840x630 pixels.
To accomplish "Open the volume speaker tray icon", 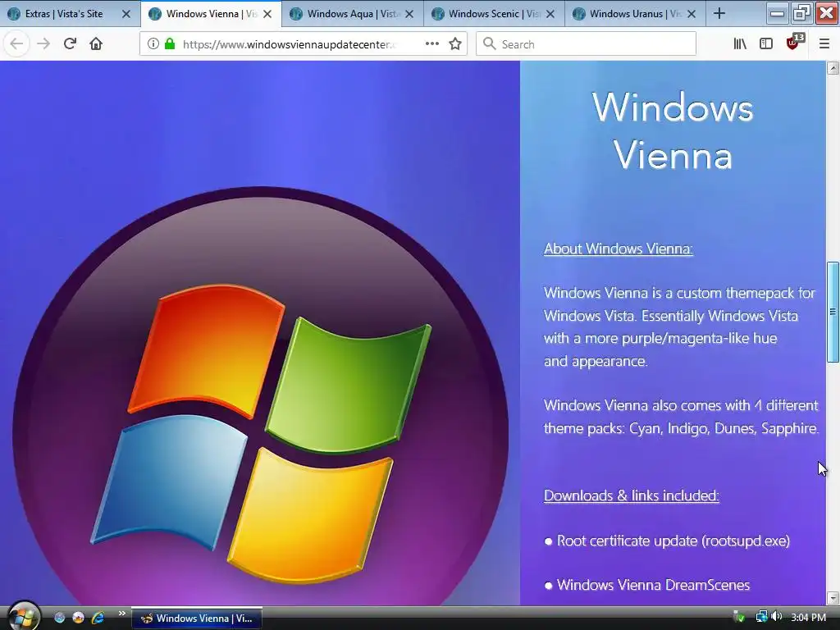I will [x=777, y=617].
